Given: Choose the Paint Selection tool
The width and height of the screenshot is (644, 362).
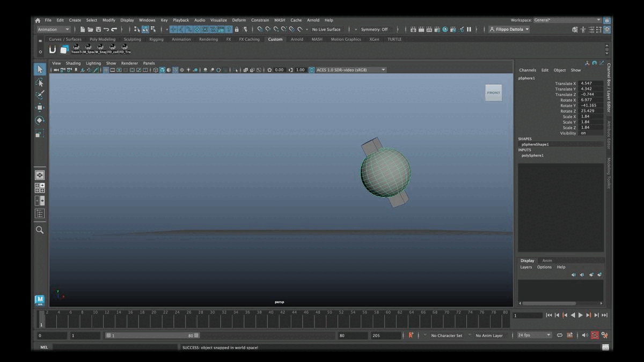Looking at the screenshot, I should 40,95.
